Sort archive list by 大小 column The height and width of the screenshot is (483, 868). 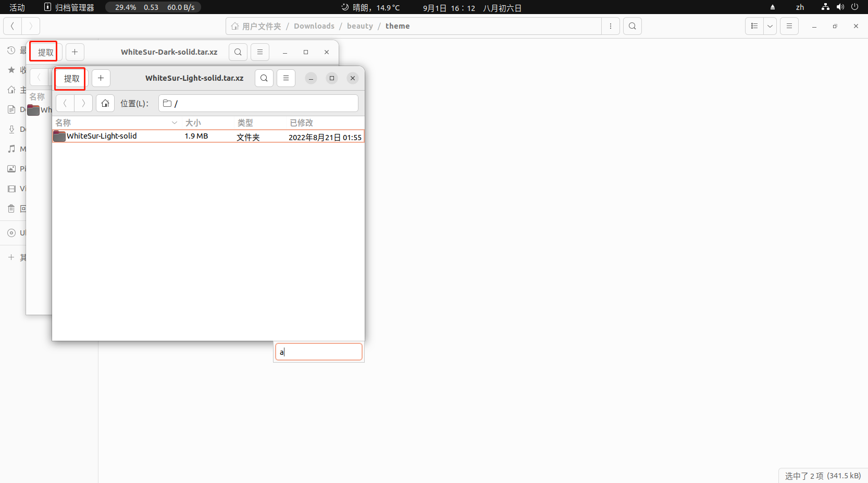[x=208, y=123]
